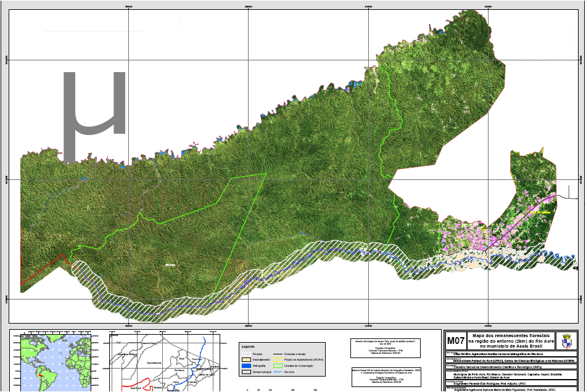The image size is (586, 392).
Task: Click the yellow road label near the highway
Action: click(540, 212)
